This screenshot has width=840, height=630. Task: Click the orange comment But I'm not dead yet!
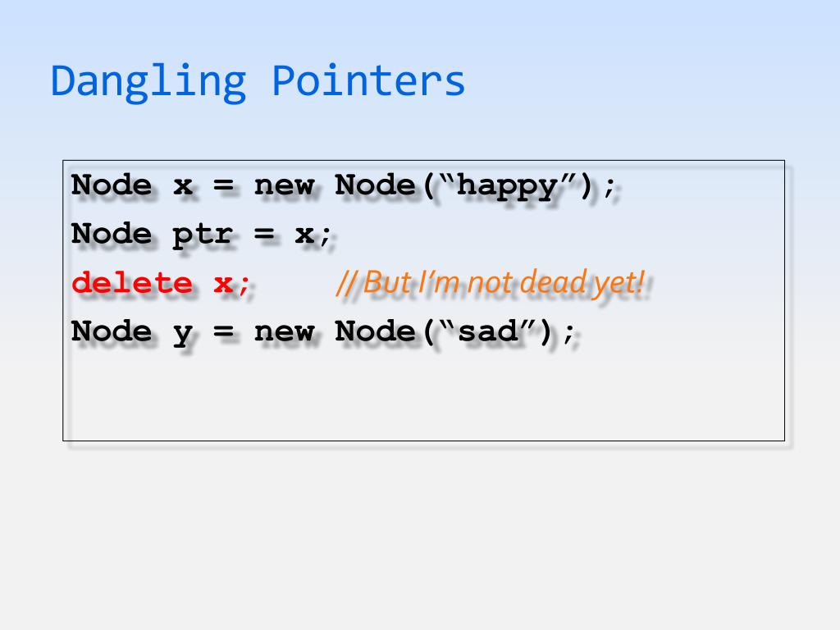[x=490, y=282]
